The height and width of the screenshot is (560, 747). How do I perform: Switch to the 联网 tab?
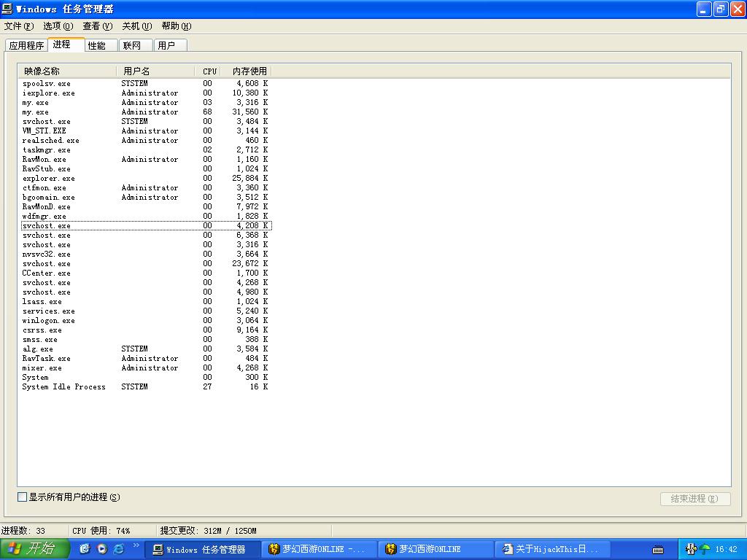point(136,45)
